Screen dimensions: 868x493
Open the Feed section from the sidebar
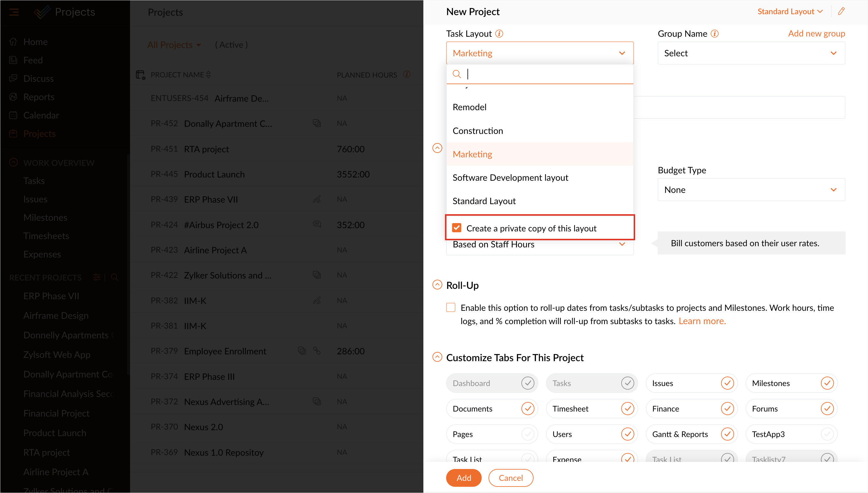(x=33, y=60)
